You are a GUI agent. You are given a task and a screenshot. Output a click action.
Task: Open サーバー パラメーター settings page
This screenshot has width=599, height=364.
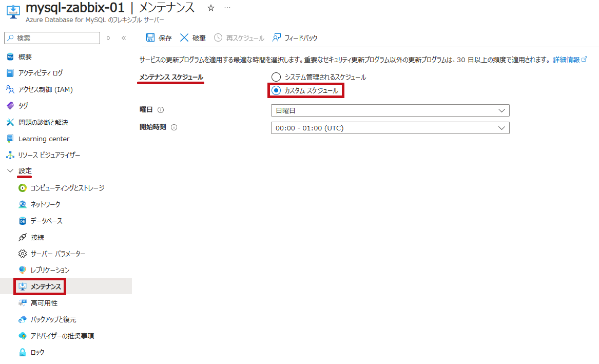[x=58, y=254]
